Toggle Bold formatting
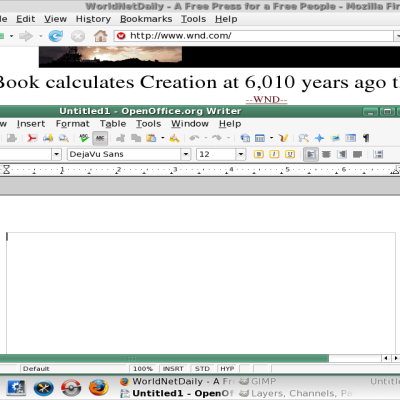This screenshot has width=400, height=400. pyautogui.click(x=259, y=154)
